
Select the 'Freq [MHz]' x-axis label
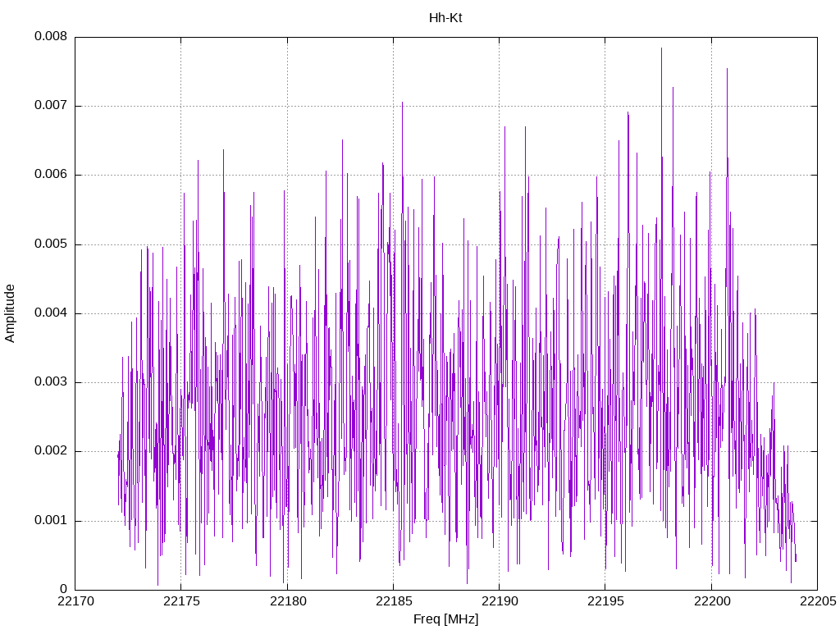click(445, 619)
